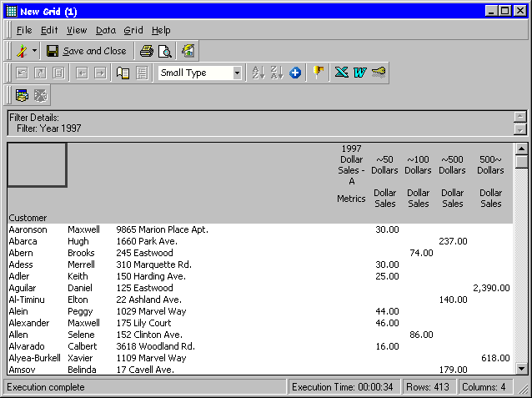532x398 pixels.
Task: Click the grid scrollbar up arrow
Action: pyautogui.click(x=521, y=149)
